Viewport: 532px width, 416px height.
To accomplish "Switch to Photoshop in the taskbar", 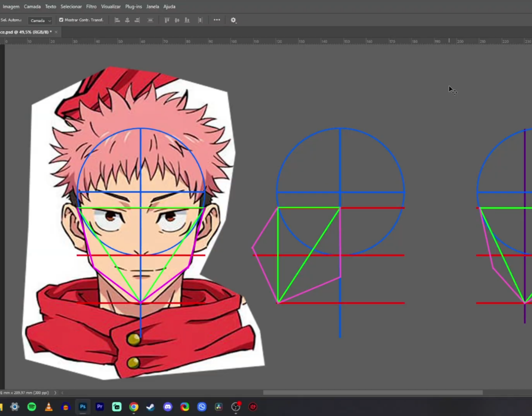I will click(83, 407).
